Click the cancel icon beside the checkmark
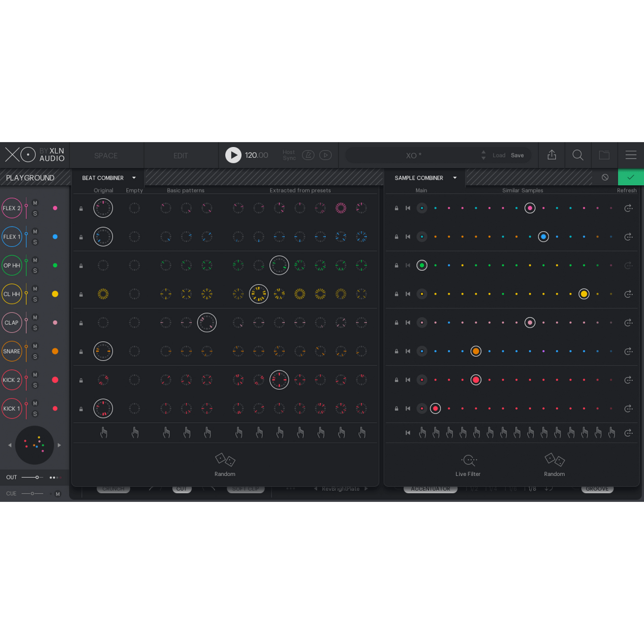644x644 pixels. pos(605,177)
